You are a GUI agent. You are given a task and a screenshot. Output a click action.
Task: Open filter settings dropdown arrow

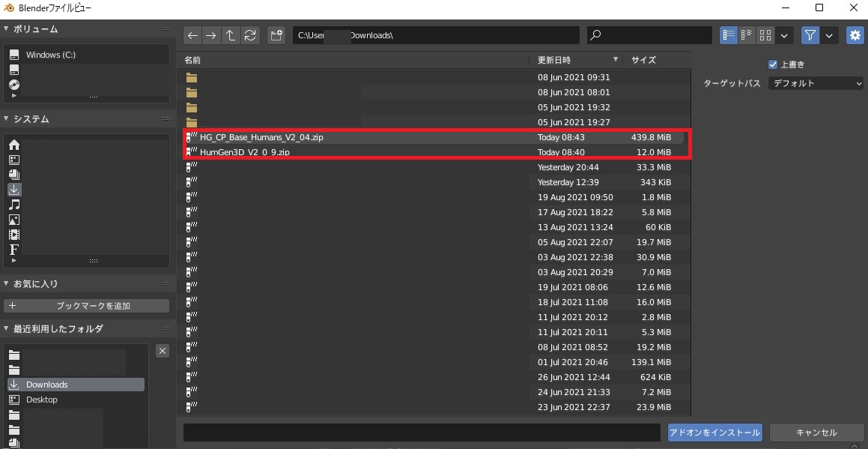829,35
